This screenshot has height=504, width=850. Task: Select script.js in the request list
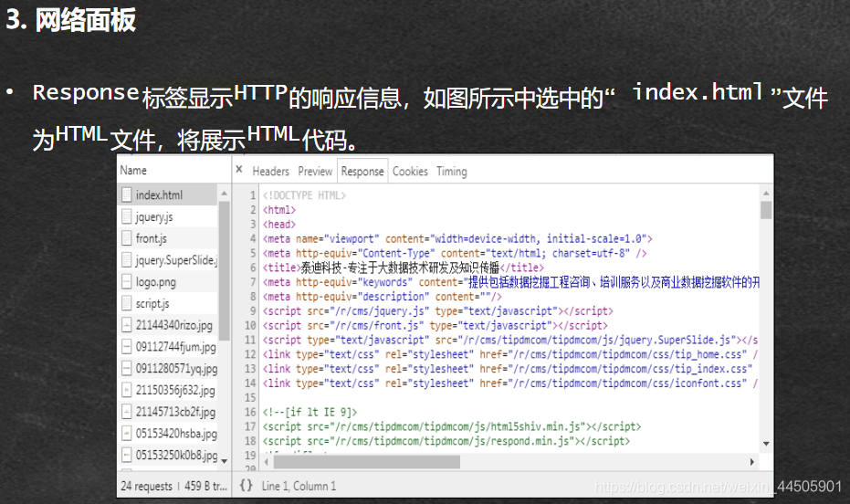[167, 303]
